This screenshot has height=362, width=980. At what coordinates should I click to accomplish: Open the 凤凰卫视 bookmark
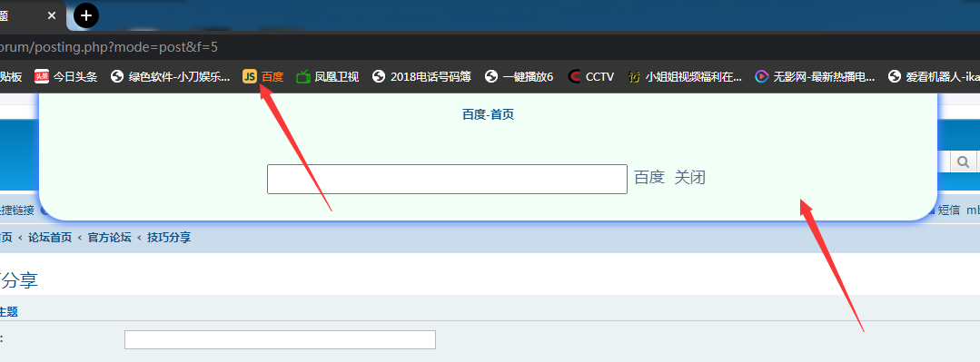(328, 77)
